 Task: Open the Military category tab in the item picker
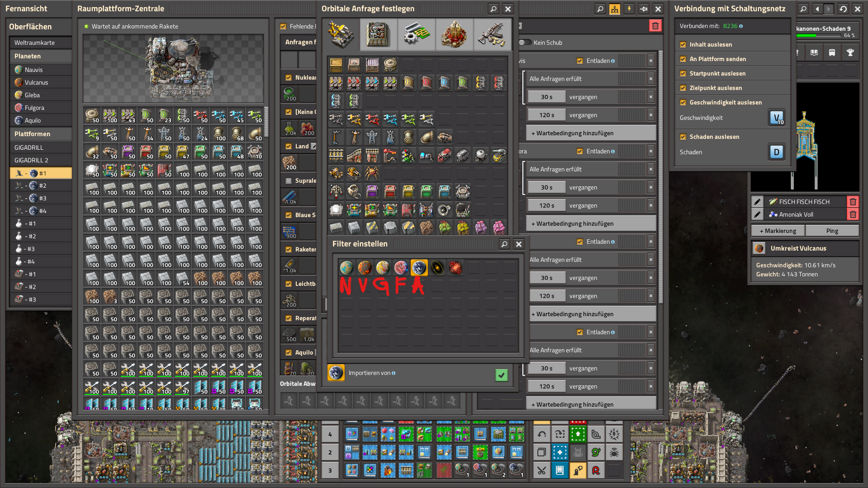(x=492, y=34)
